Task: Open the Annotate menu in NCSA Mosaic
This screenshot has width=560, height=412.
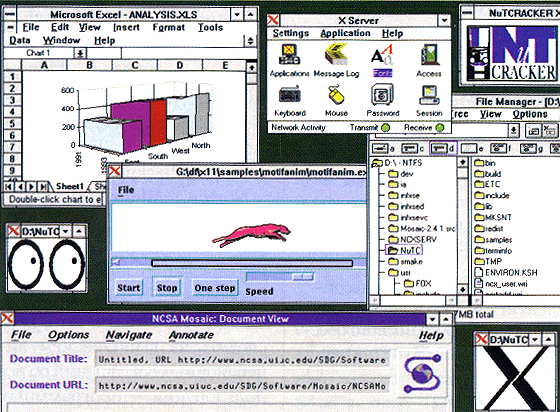Action: tap(191, 335)
